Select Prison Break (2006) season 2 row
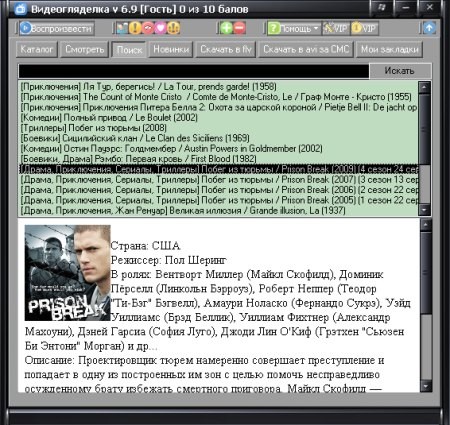This screenshot has width=450, height=425. 218,190
